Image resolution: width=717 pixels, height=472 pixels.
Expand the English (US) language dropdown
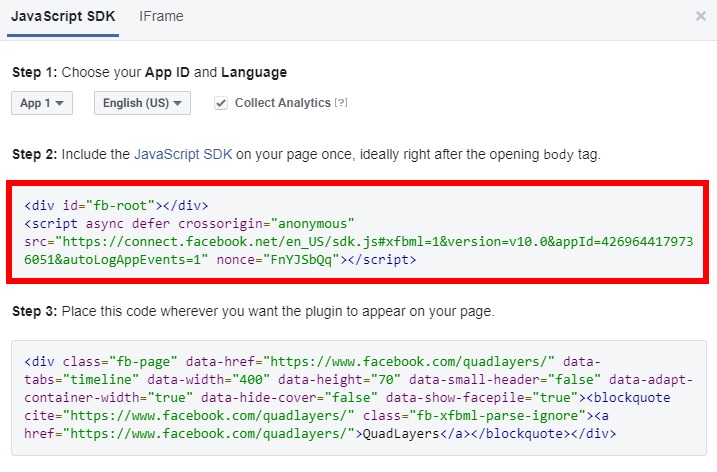pos(142,103)
